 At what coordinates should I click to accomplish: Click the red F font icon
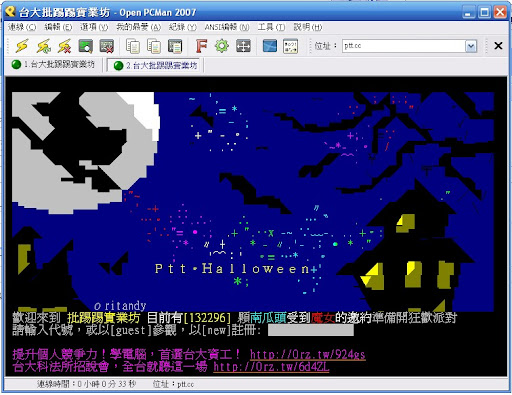[x=201, y=46]
